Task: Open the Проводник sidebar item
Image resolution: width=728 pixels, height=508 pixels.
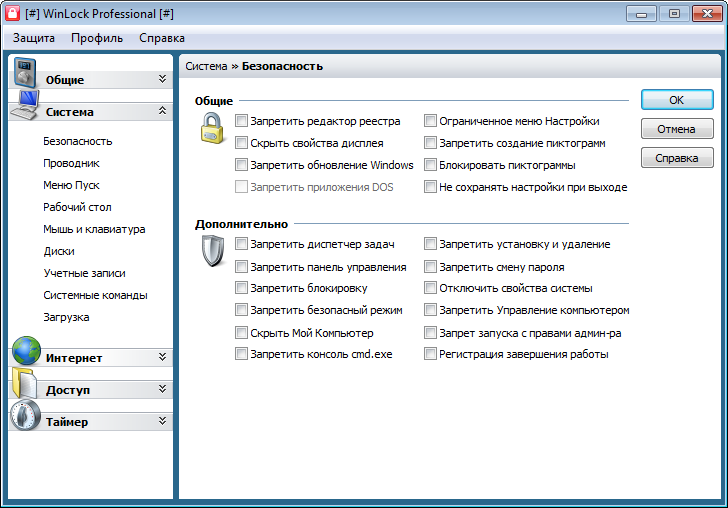Action: [x=72, y=163]
